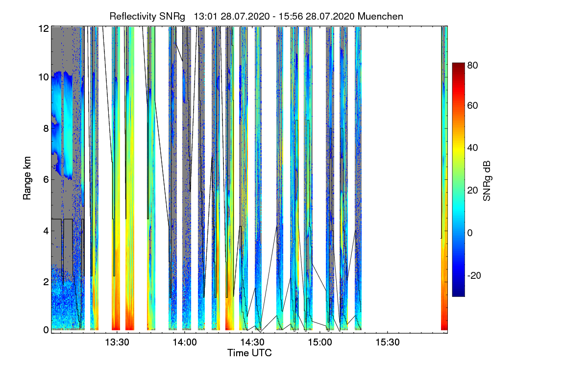Click the 6 km range tick label
The width and height of the screenshot is (588, 392).
point(45,179)
